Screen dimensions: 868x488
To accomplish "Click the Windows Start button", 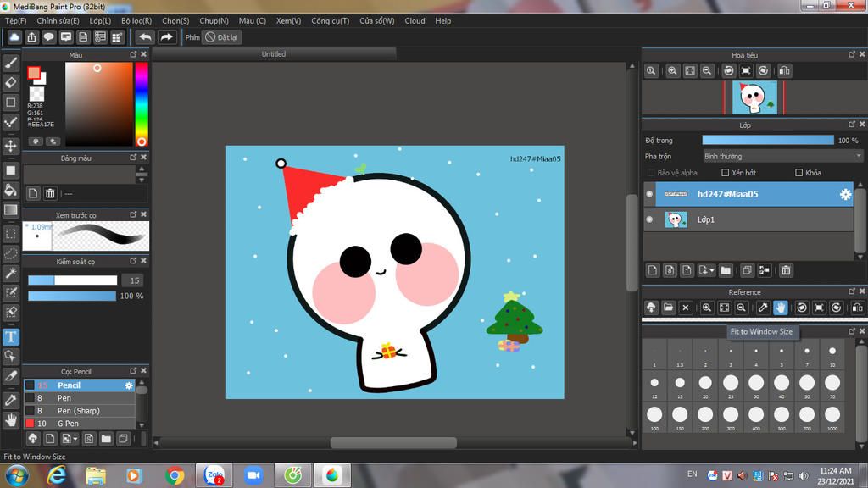I will 17,475.
